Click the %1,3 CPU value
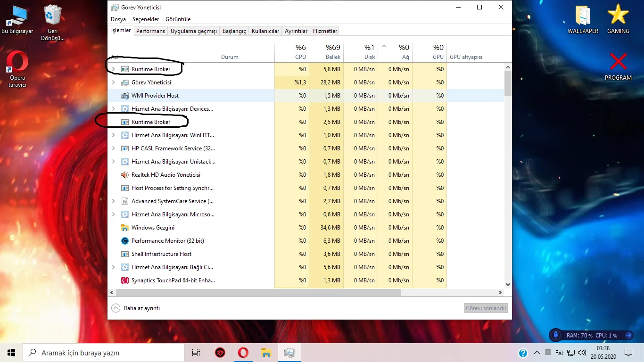The width and height of the screenshot is (644, 362). (300, 82)
